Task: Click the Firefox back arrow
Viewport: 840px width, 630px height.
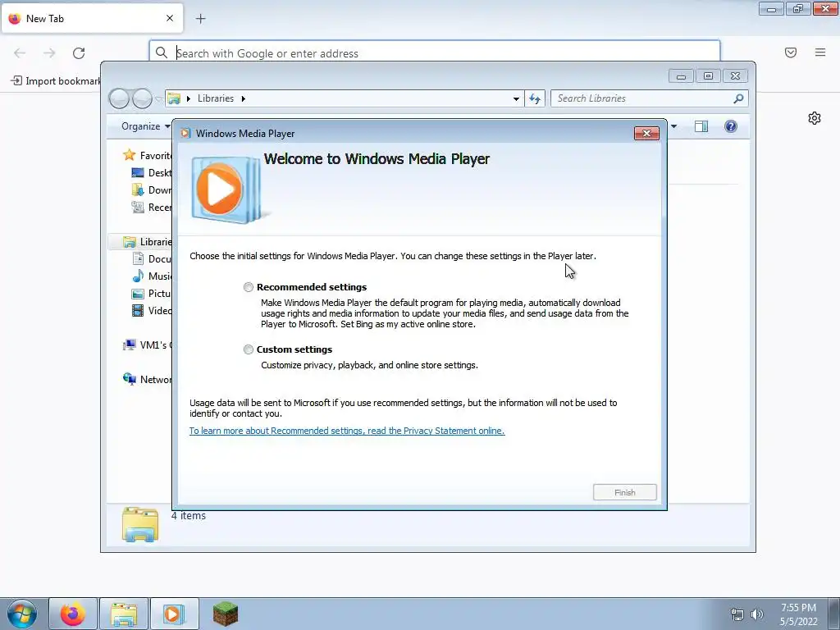Action: [x=20, y=52]
